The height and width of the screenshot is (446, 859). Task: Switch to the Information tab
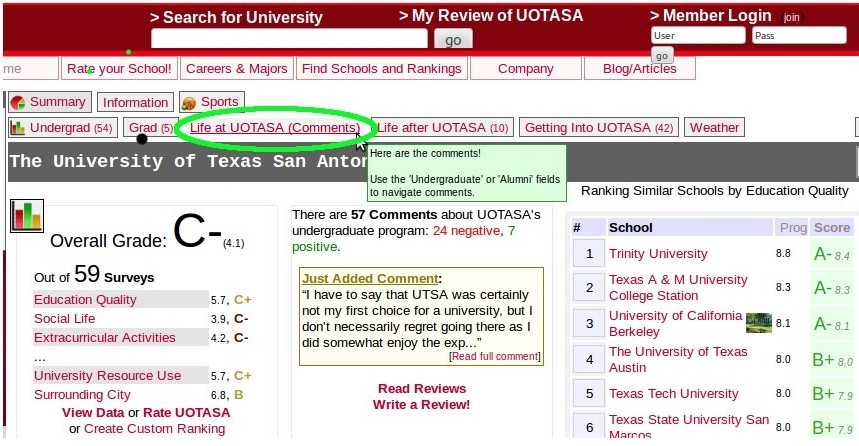pyautogui.click(x=135, y=102)
